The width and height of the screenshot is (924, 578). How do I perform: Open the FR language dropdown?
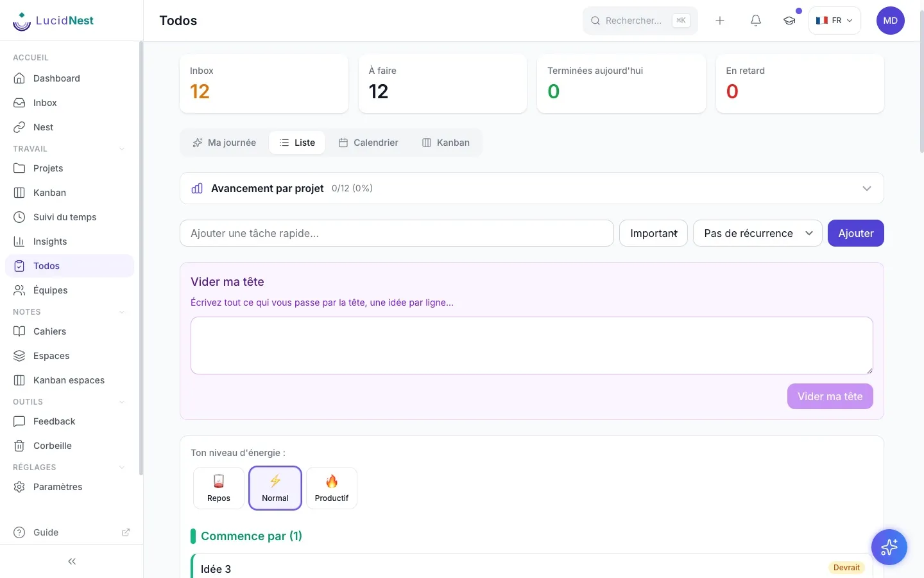coord(834,21)
